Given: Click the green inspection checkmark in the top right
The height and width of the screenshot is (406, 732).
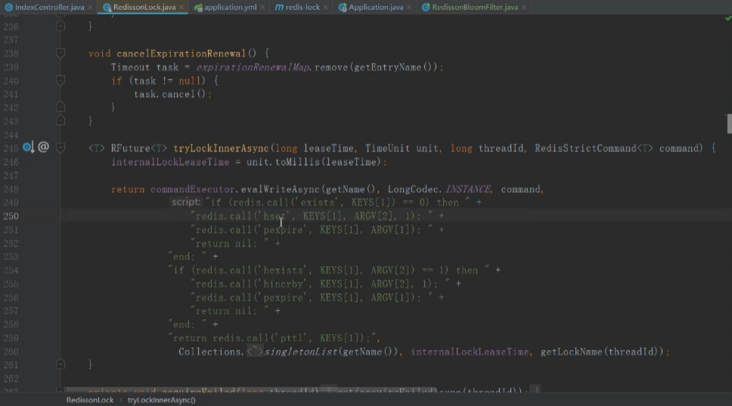Looking at the screenshot, I should [x=728, y=18].
